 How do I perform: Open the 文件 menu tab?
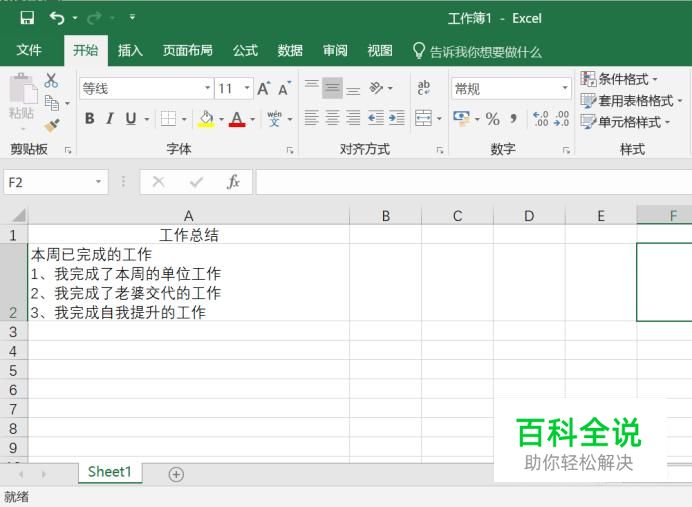(x=29, y=50)
